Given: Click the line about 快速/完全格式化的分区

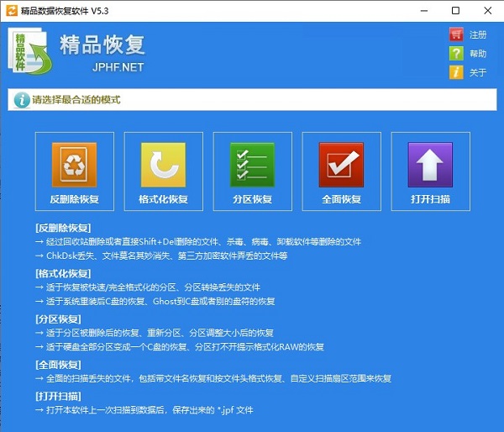Looking at the screenshot, I should tap(148, 287).
